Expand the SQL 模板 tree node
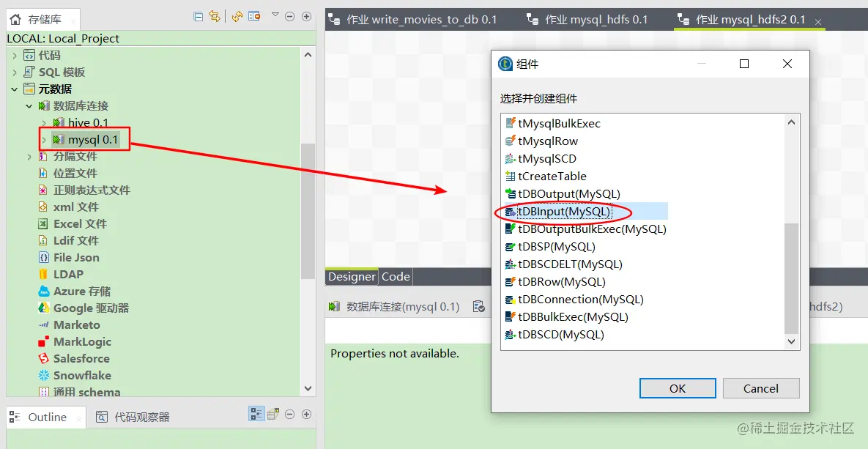868x449 pixels. (x=15, y=73)
